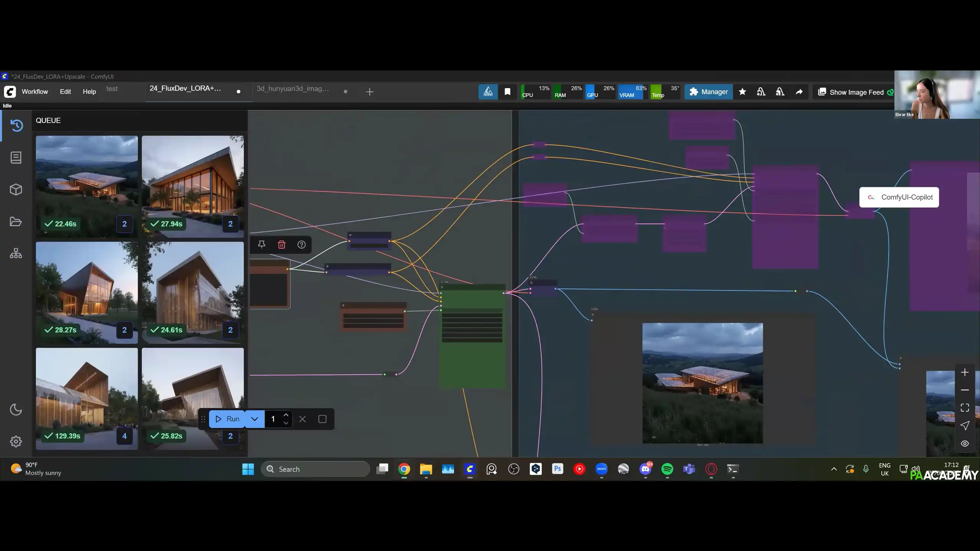Switch to 3d_hunyuan3d_imag workflow tab

293,88
